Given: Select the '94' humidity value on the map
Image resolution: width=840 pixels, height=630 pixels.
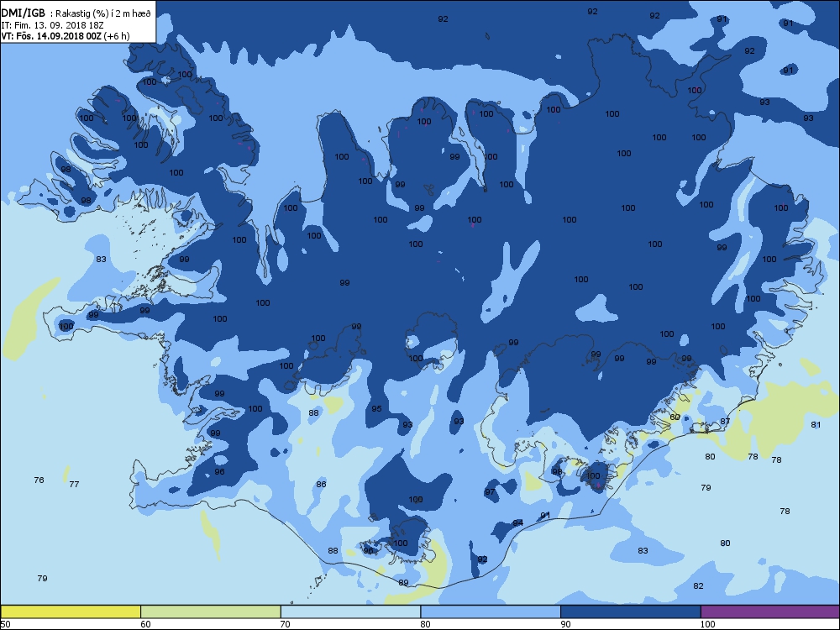Looking at the screenshot, I should (x=517, y=523).
